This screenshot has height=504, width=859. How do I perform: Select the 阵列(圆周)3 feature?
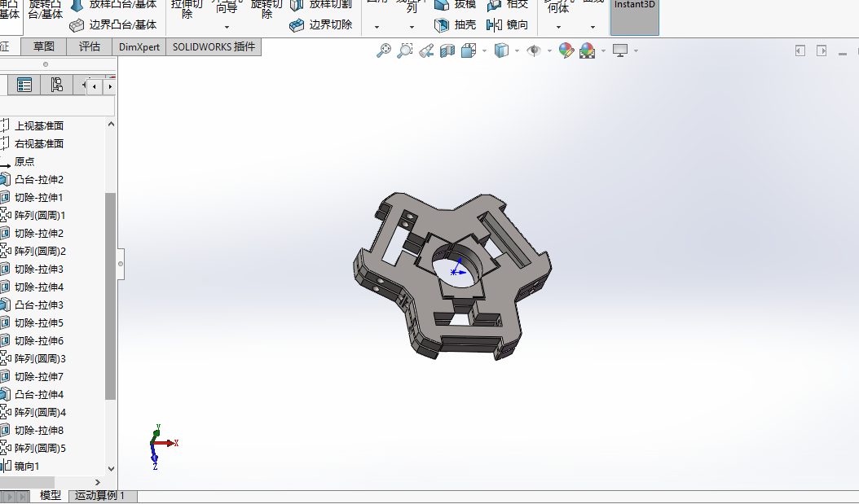(40, 359)
